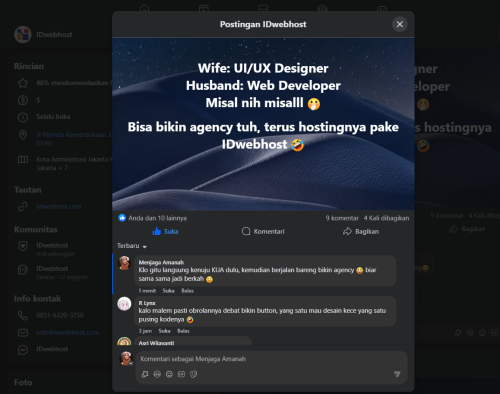The height and width of the screenshot is (394, 500).
Task: Click 'Selalu buka' hours text
Action: tap(53, 117)
